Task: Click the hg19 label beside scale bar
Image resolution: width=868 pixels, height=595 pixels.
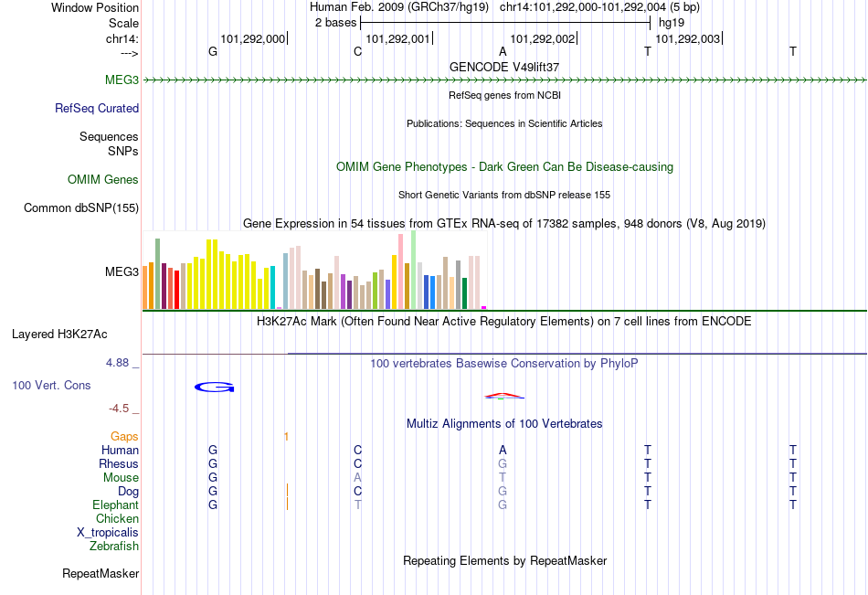Action: coord(672,23)
